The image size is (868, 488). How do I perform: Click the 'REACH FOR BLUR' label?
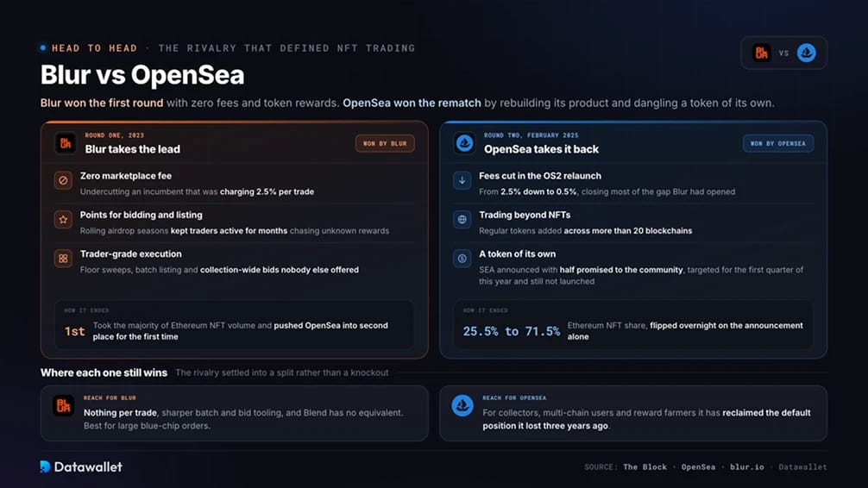click(110, 397)
